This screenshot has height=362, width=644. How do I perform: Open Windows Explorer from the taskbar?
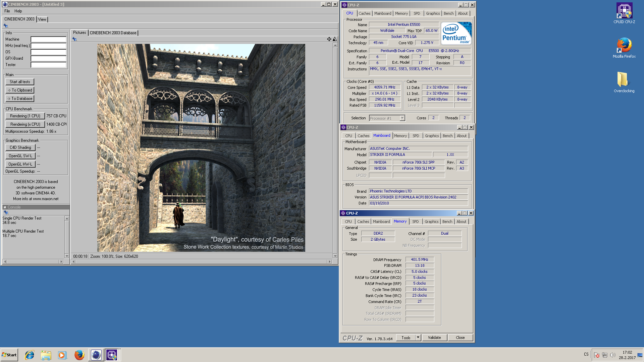coord(46,355)
